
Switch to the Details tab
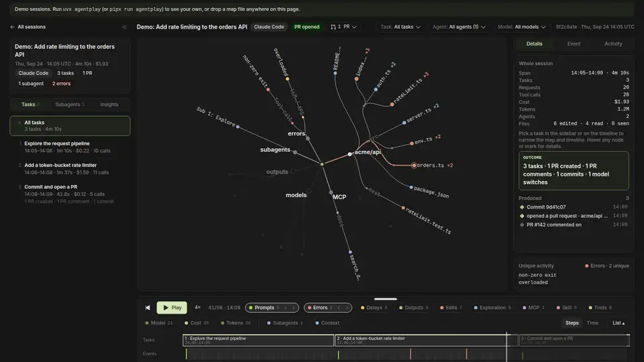[x=534, y=44]
